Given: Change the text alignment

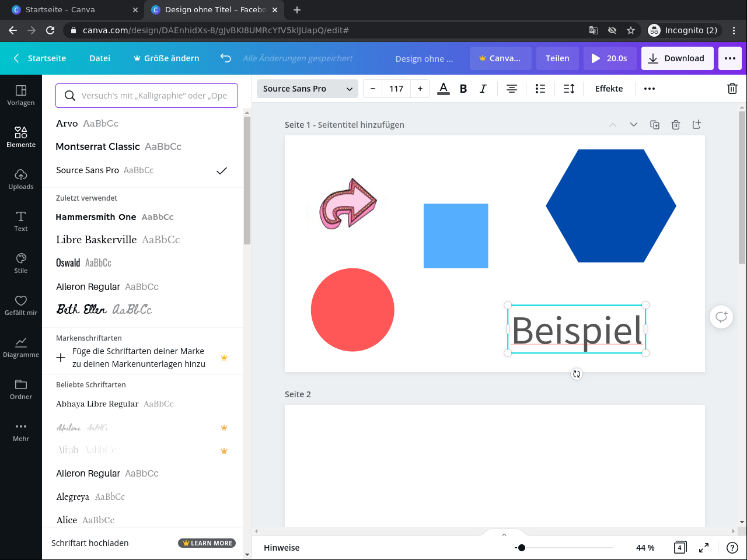Looking at the screenshot, I should coord(512,89).
